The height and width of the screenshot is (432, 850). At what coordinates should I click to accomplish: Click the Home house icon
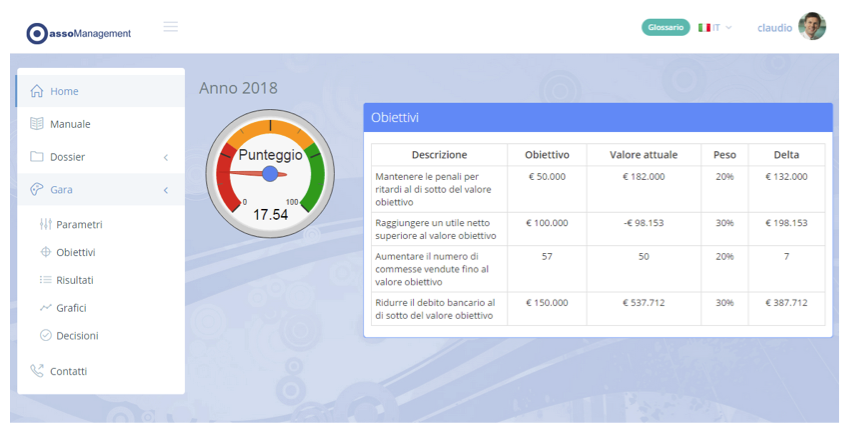[37, 91]
